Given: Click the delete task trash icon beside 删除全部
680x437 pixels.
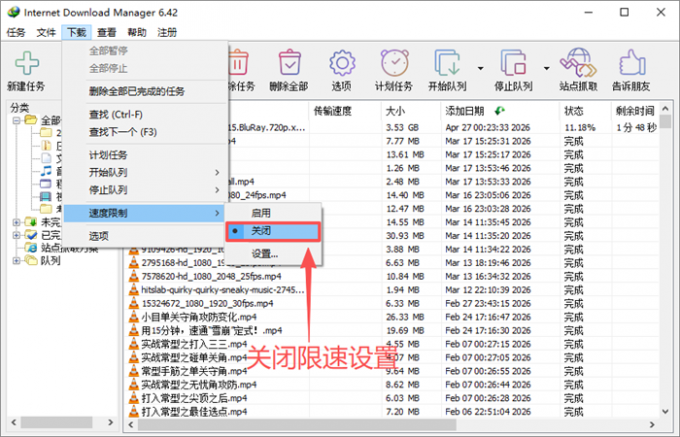Looking at the screenshot, I should 238,62.
